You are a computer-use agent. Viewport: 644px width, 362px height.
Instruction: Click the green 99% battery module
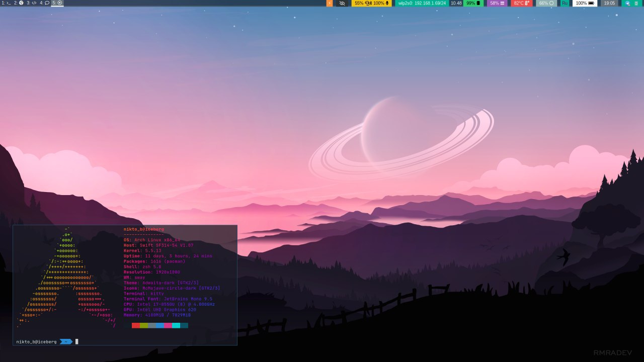click(x=473, y=3)
